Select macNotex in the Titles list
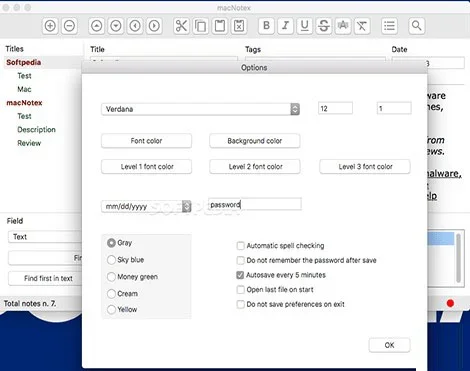 pos(24,103)
